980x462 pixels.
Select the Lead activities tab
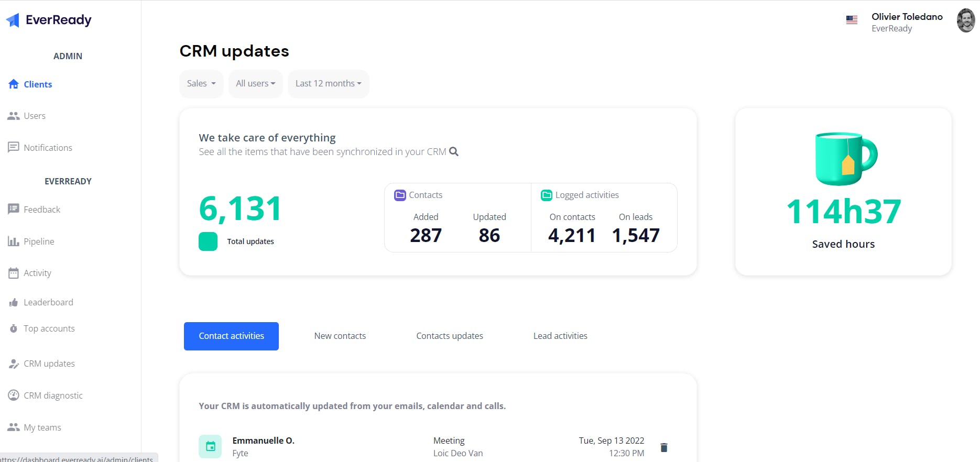tap(560, 336)
